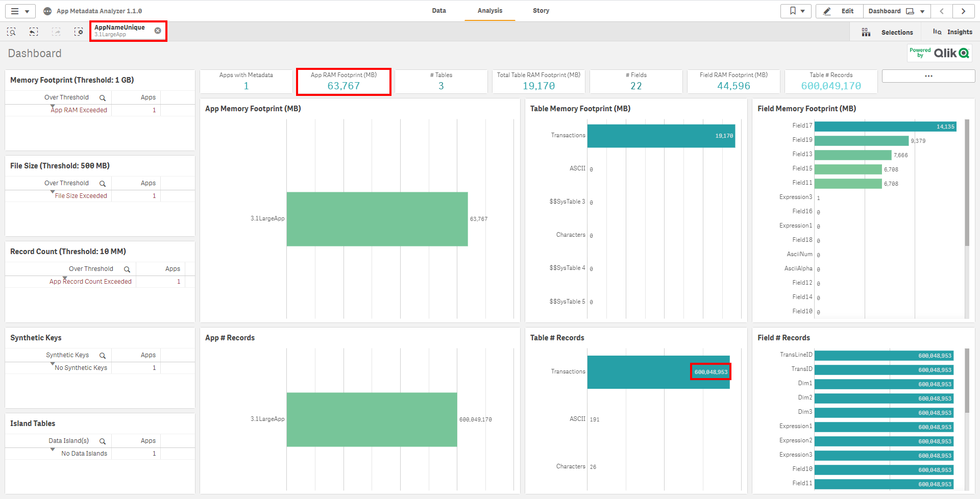Screen dimensions: 980x499
Task: Go to the previous sheet
Action: coord(942,11)
